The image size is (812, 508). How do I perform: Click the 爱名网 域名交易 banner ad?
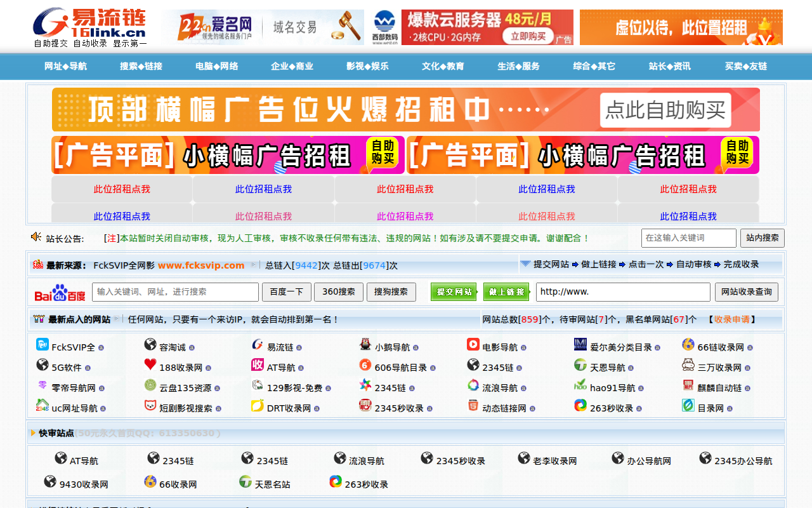click(x=263, y=27)
